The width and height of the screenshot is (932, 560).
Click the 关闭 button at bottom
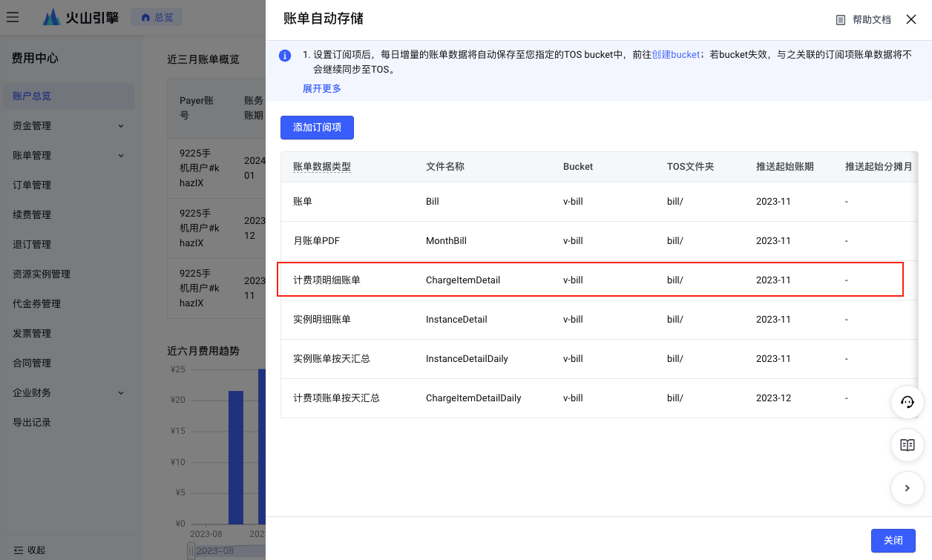click(893, 541)
